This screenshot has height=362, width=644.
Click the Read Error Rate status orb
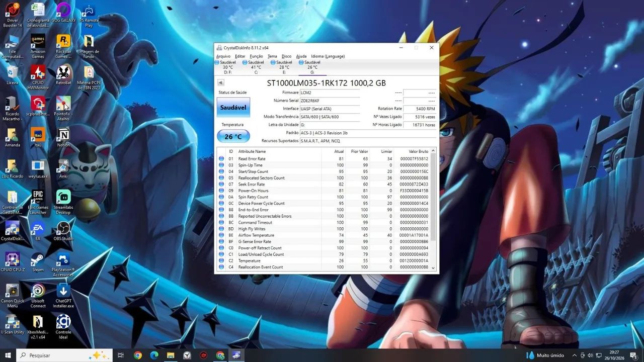point(221,159)
